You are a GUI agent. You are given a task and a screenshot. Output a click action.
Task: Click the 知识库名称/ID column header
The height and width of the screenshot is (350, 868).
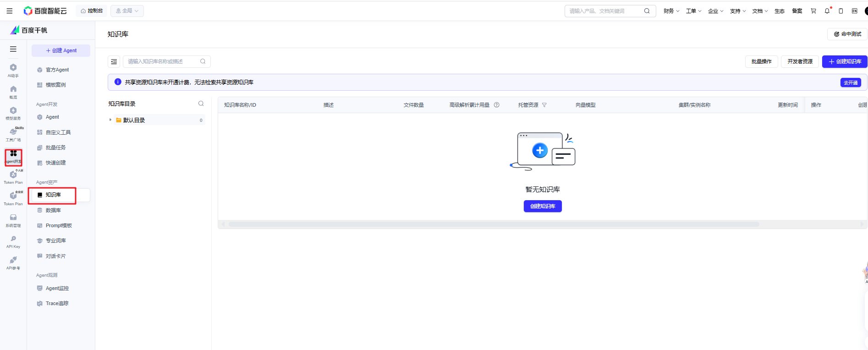tap(240, 105)
